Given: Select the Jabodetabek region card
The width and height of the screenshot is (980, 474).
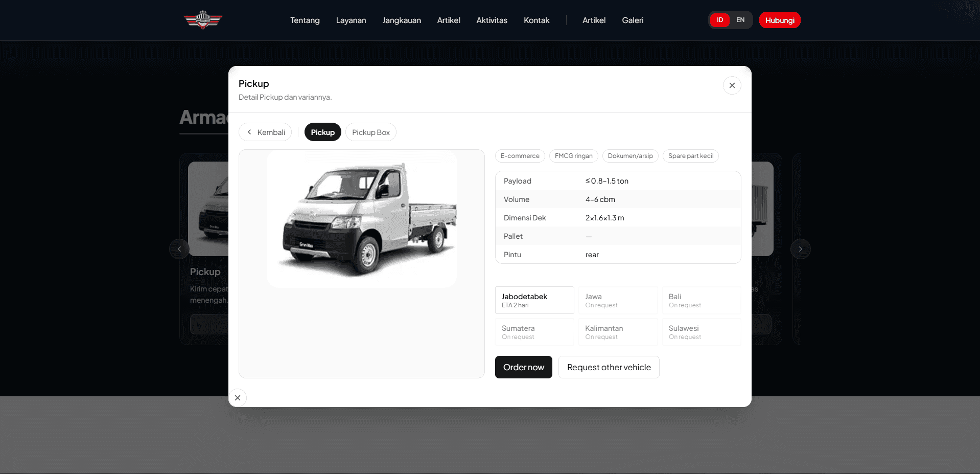Looking at the screenshot, I should click(x=534, y=300).
